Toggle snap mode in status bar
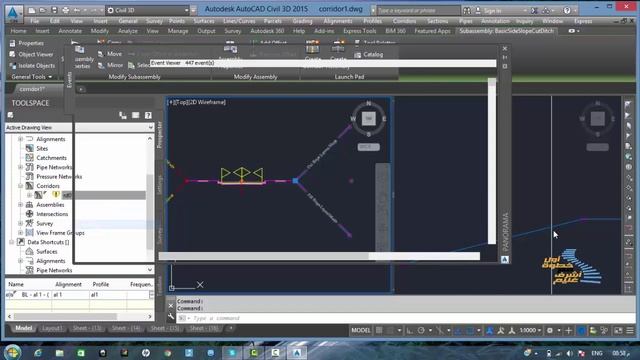Screen dimensions: 640x360 tap(391, 330)
